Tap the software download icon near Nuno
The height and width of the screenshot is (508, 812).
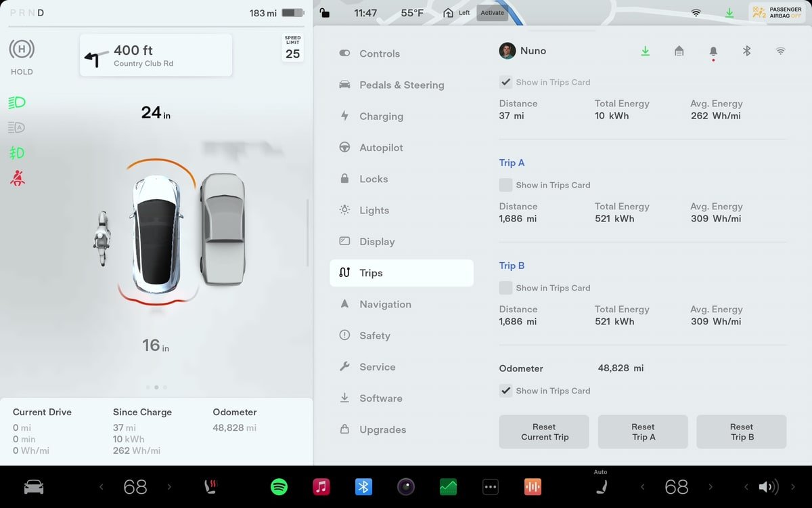(645, 51)
